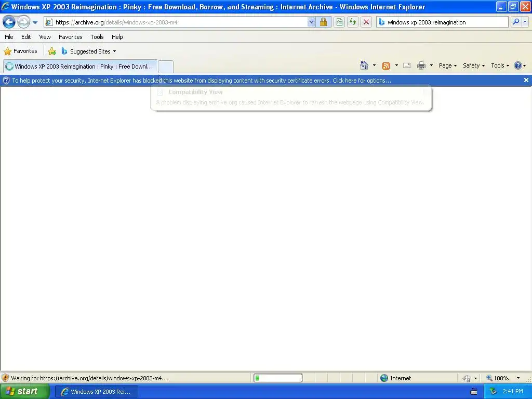This screenshot has width=532, height=399.
Task: Click the Favorites star button
Action: point(20,51)
